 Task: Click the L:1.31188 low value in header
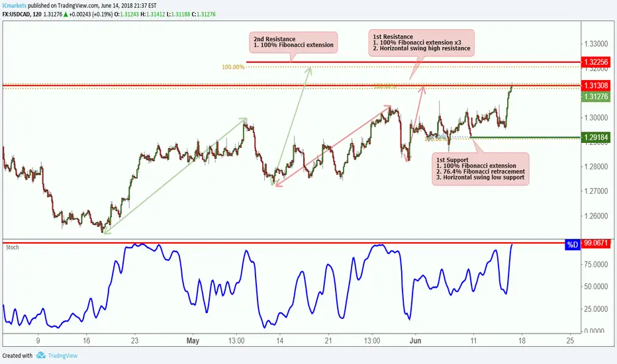178,14
